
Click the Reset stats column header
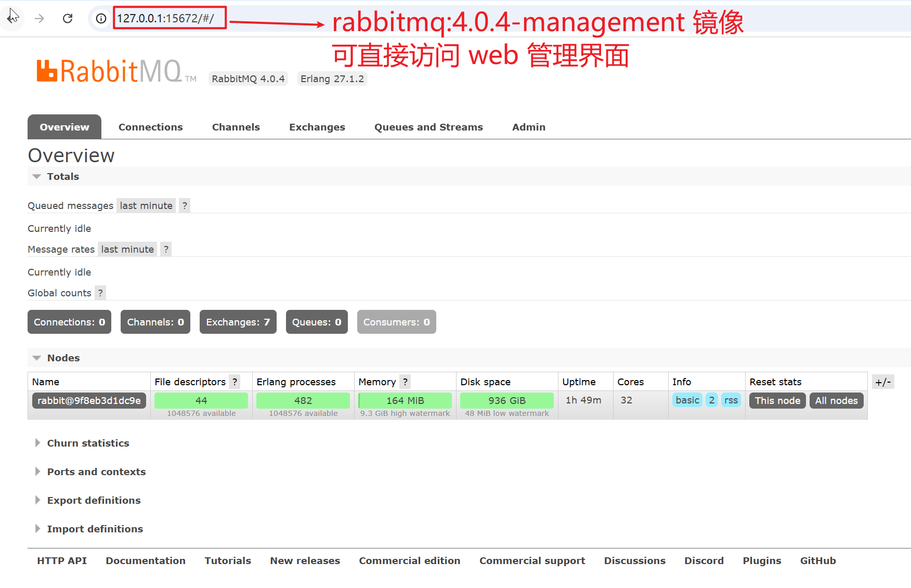click(x=775, y=382)
